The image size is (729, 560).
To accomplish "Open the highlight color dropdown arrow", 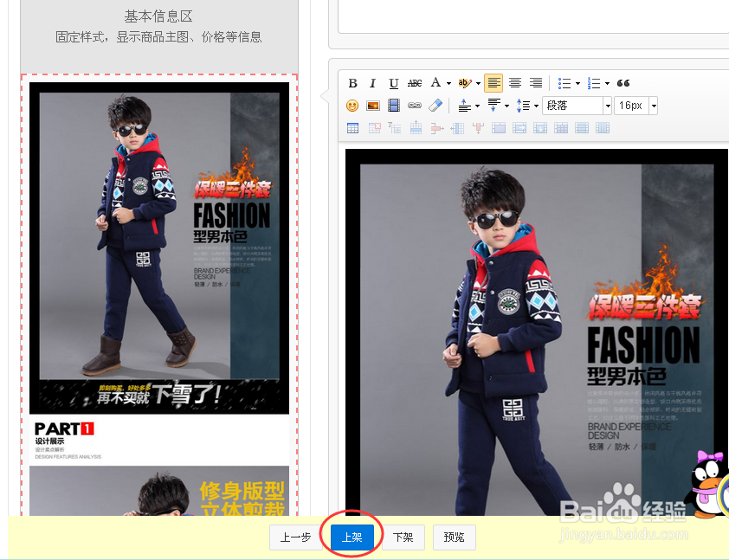I will (x=478, y=84).
